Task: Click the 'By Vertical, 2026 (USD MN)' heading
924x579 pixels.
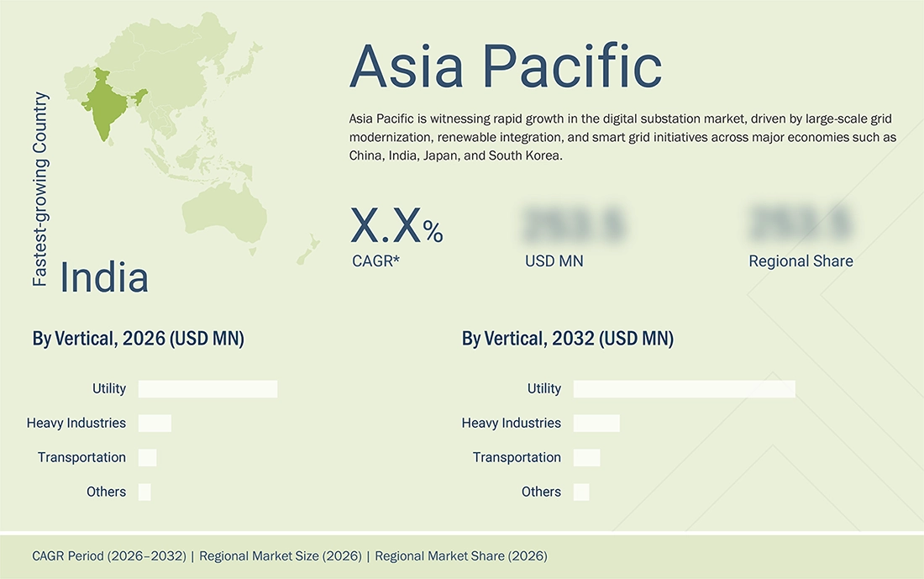Action: [138, 339]
